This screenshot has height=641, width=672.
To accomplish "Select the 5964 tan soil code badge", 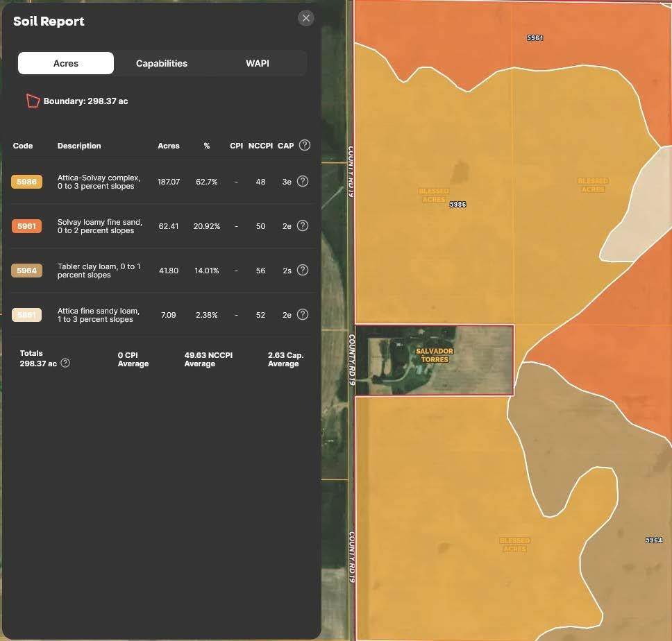I will 26,271.
